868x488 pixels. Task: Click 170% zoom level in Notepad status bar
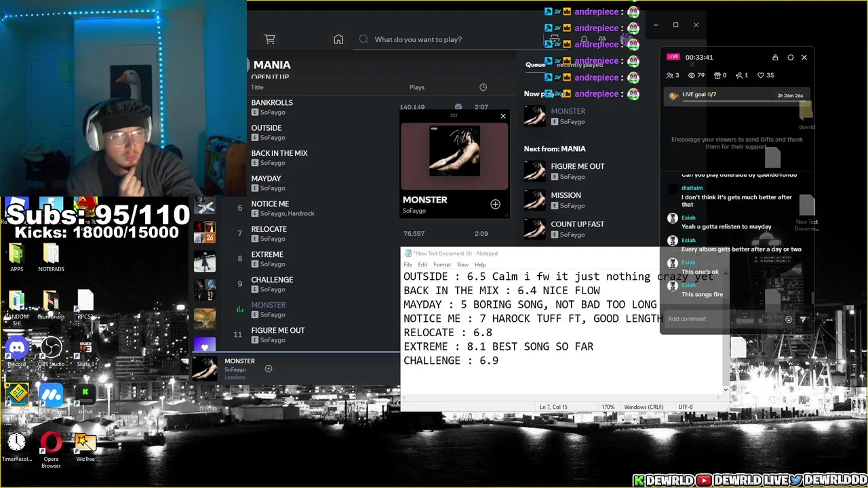tap(608, 407)
